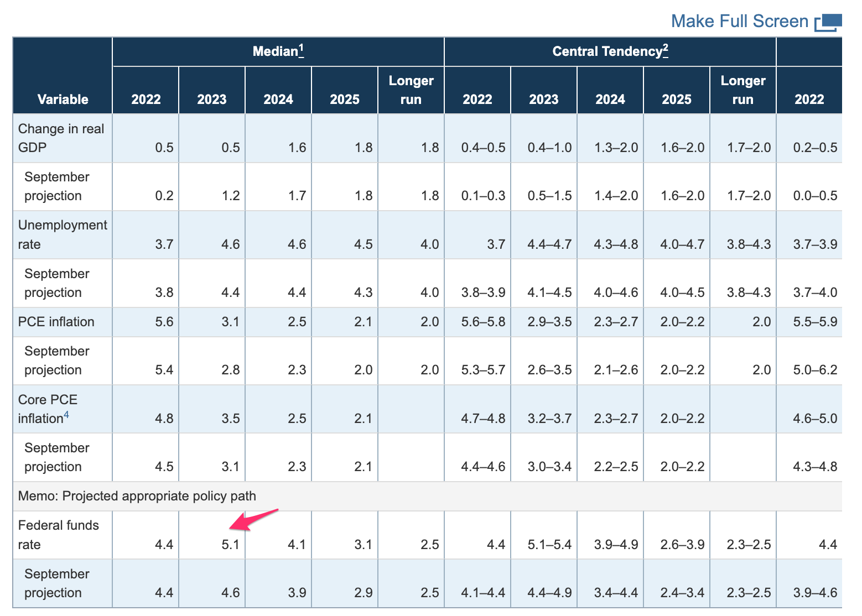Screen dimensions: 862x616
Task: Open footnote 2 beside Central Tendency
Action: coord(666,50)
